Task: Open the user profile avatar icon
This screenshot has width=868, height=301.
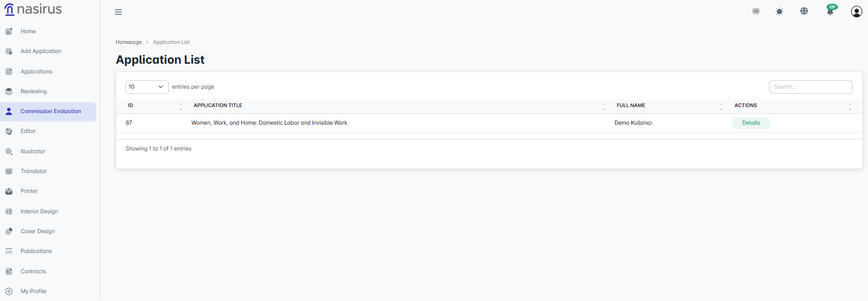Action: (x=856, y=12)
